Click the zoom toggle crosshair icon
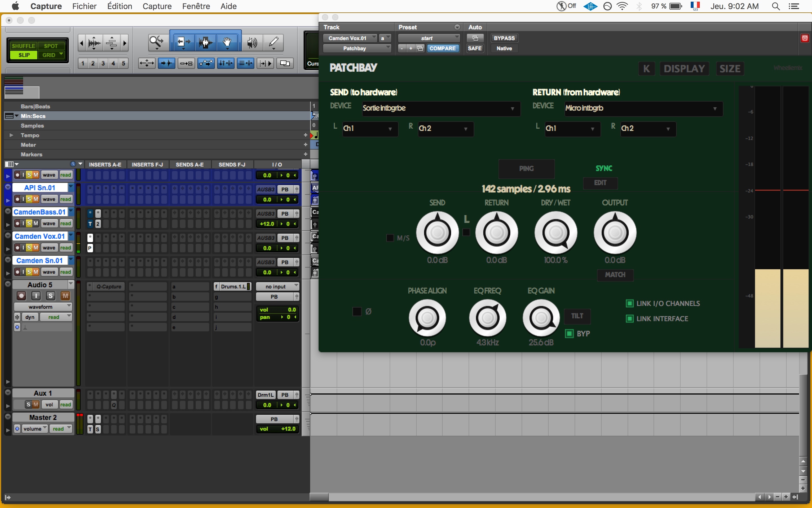 [x=147, y=63]
